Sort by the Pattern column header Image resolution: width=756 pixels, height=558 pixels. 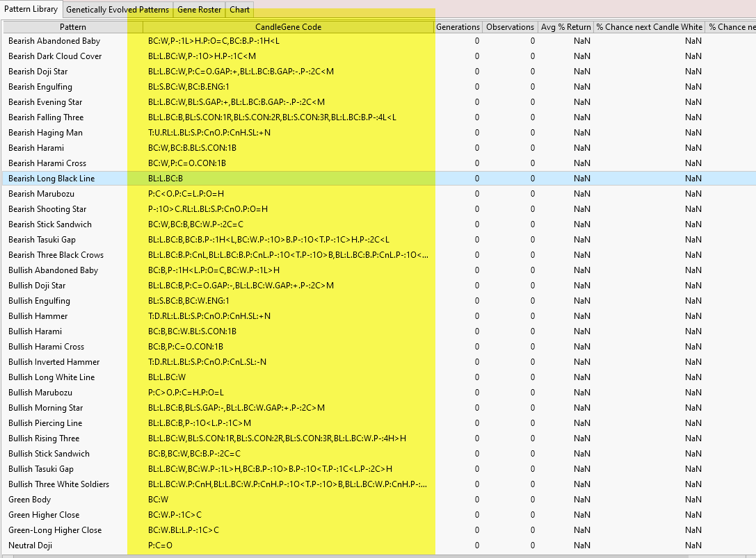(72, 27)
